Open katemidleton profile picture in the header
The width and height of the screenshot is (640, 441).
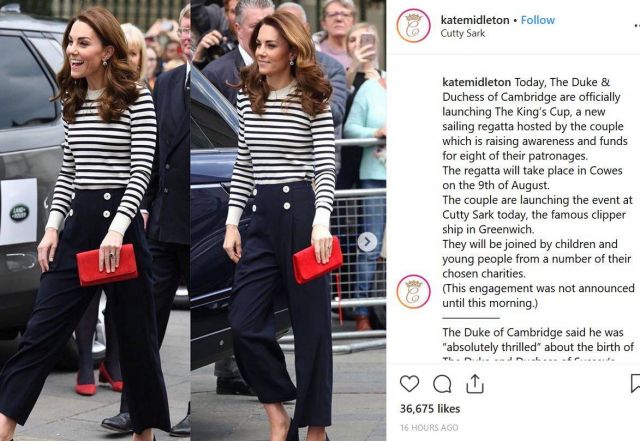pyautogui.click(x=413, y=26)
